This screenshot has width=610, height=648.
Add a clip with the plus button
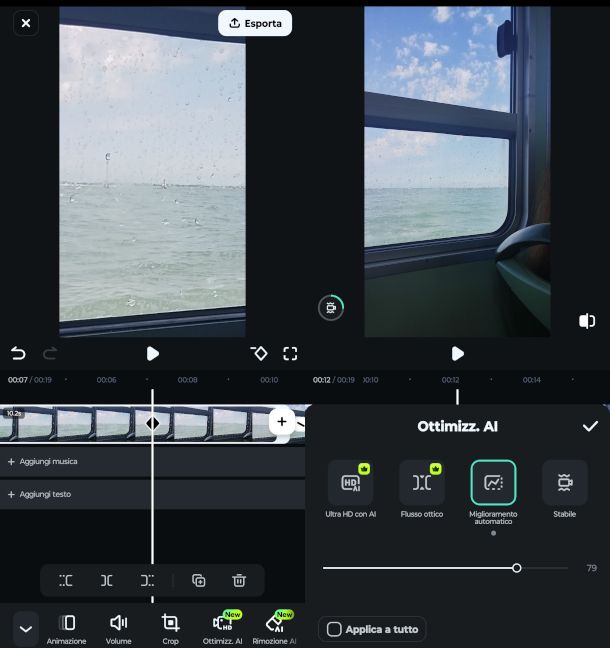click(282, 422)
